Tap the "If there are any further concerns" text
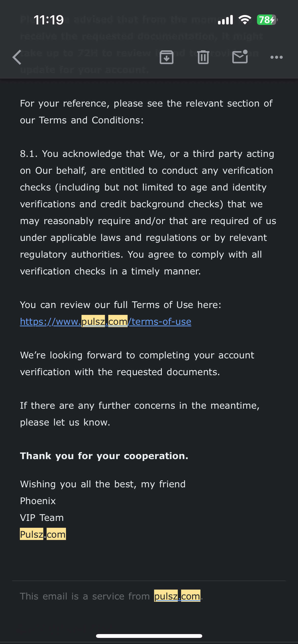This screenshot has width=298, height=644. 140,414
